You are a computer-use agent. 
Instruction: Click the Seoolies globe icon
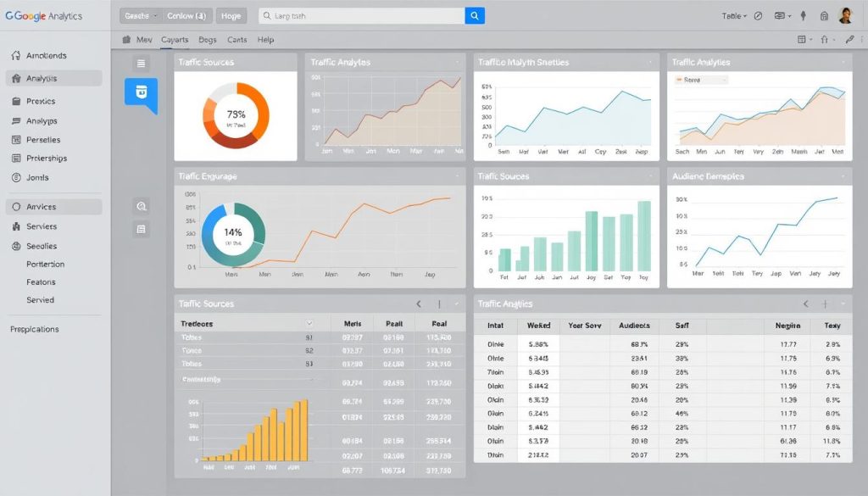[16, 246]
